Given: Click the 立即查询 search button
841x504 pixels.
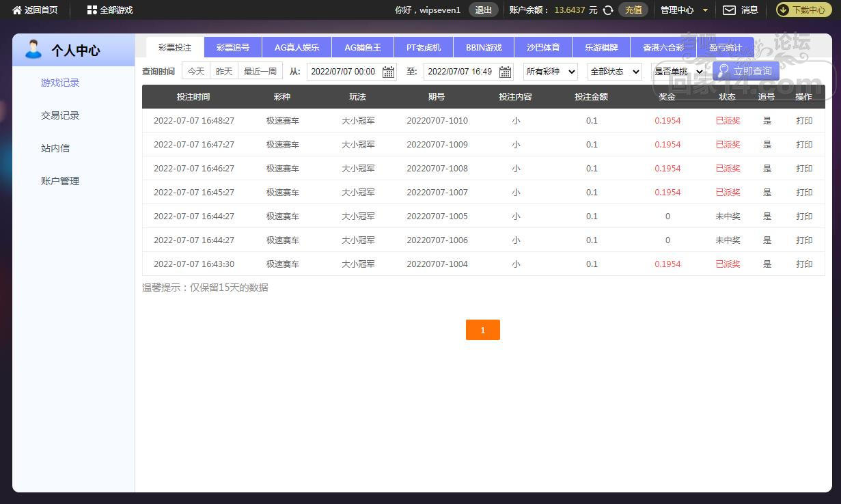Looking at the screenshot, I should point(746,71).
